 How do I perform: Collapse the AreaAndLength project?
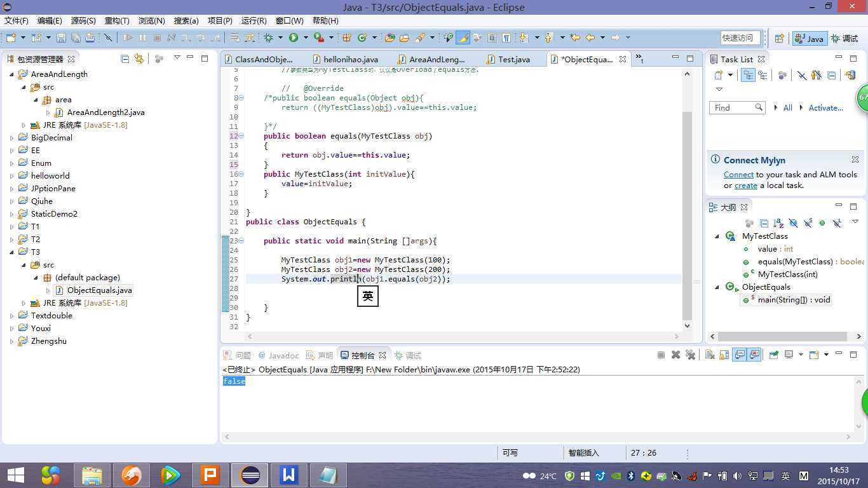12,74
